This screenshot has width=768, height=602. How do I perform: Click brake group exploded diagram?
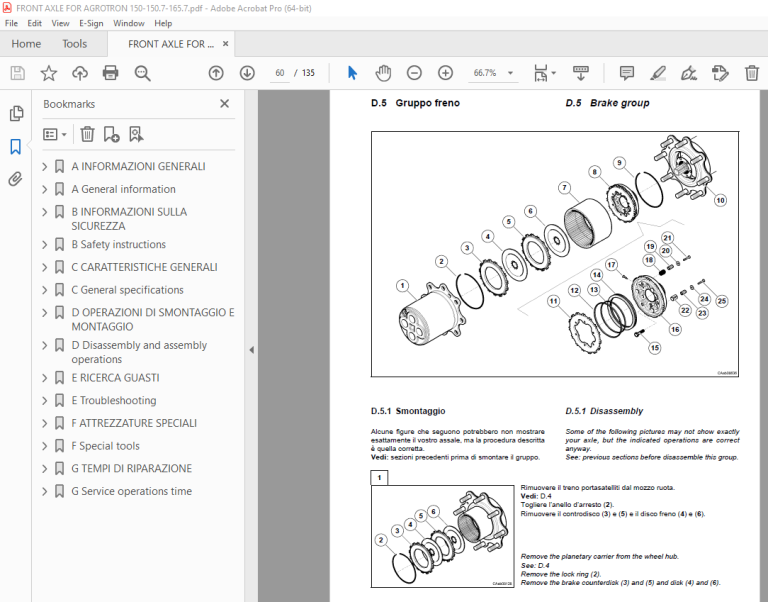555,254
